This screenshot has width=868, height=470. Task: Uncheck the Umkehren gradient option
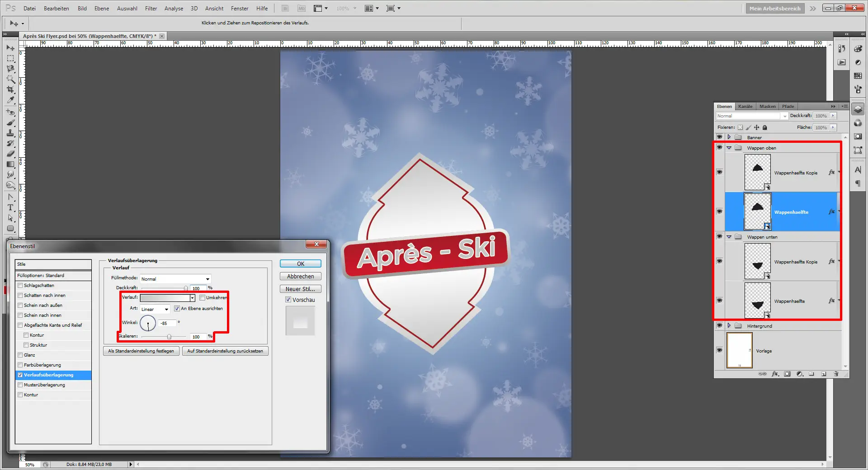pyautogui.click(x=202, y=297)
